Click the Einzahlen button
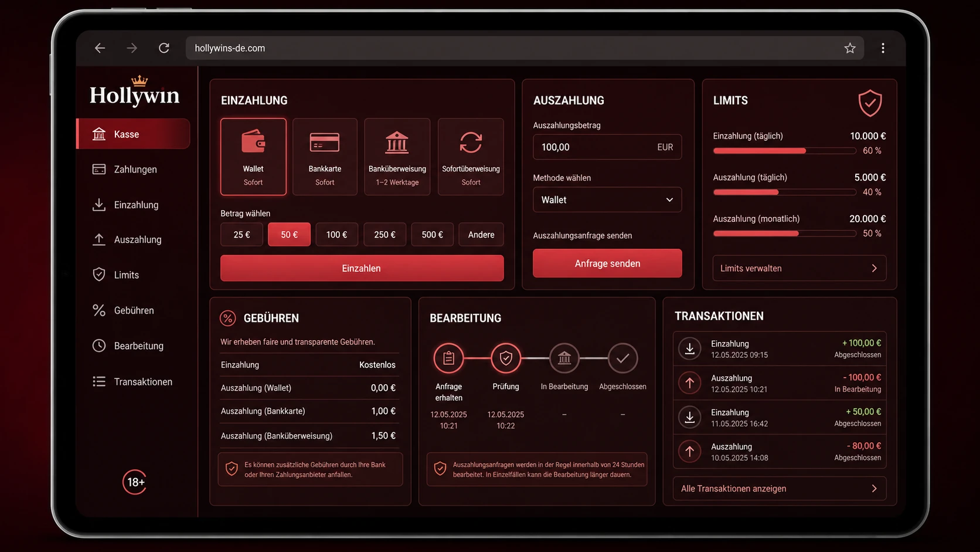This screenshot has height=552, width=980. [x=362, y=268]
